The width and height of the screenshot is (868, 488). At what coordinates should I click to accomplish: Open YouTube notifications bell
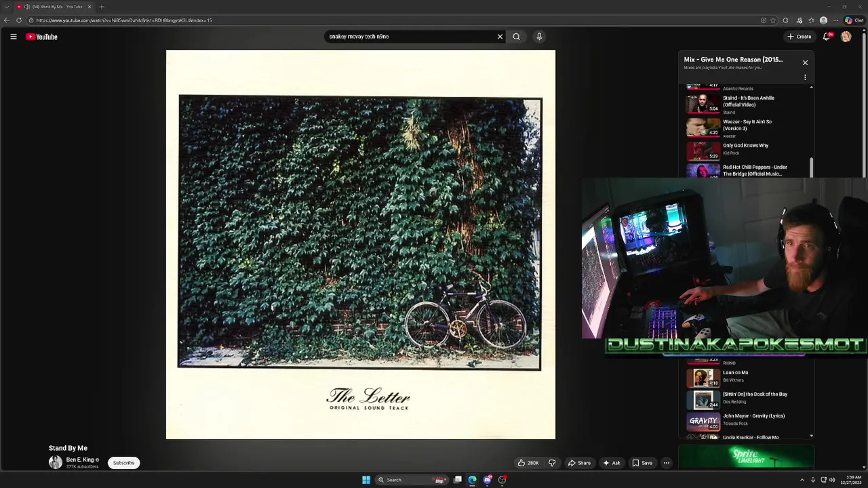[x=827, y=37]
